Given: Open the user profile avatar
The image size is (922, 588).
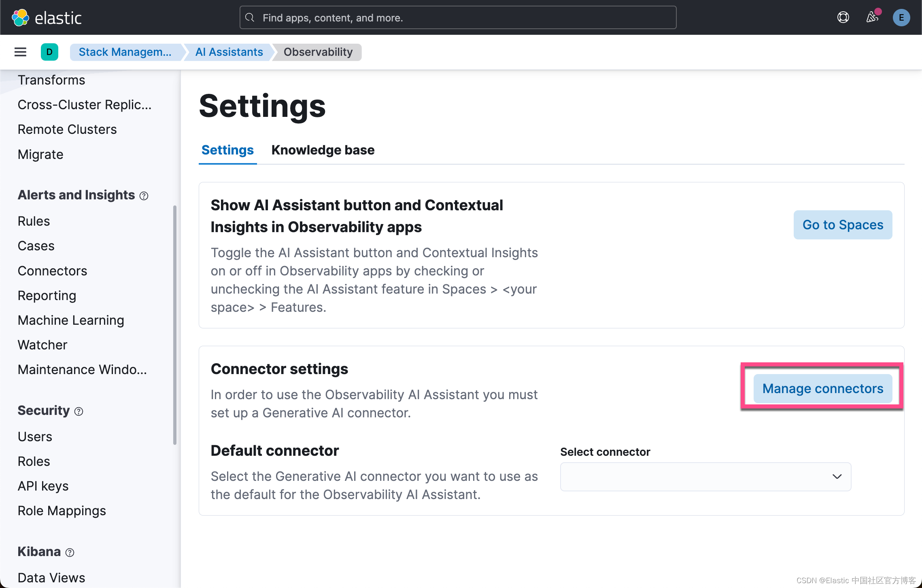Looking at the screenshot, I should [901, 17].
